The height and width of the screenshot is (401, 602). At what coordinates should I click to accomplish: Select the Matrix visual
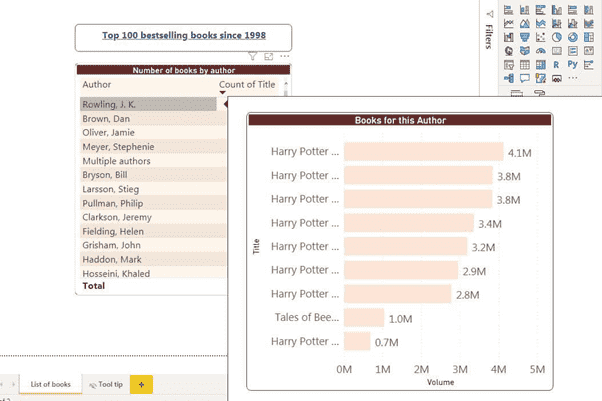click(x=541, y=65)
